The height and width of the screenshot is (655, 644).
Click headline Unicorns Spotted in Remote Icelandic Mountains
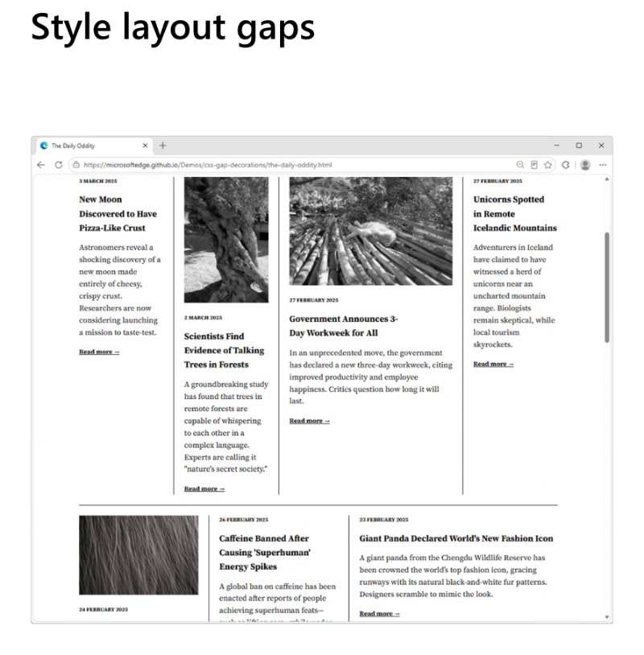click(515, 213)
